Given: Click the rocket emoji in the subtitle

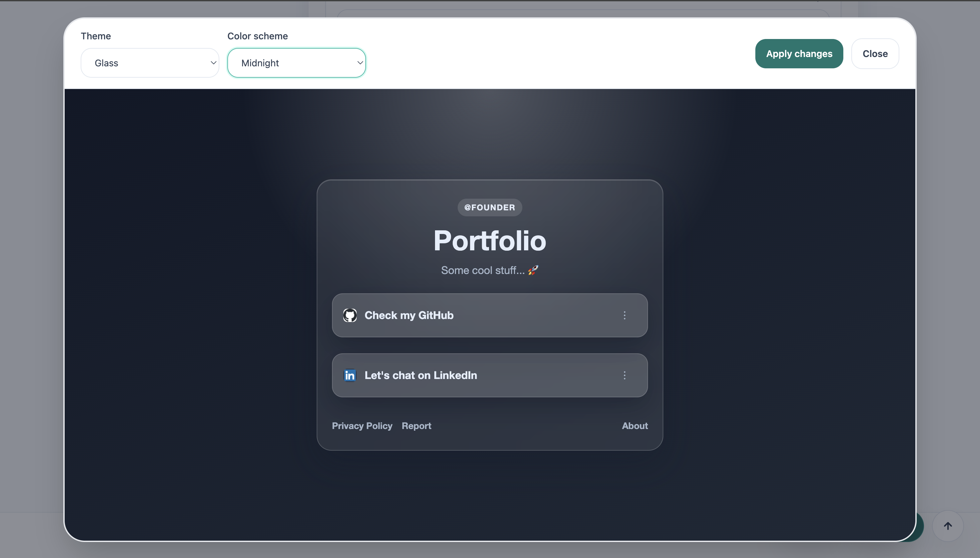Looking at the screenshot, I should tap(533, 270).
